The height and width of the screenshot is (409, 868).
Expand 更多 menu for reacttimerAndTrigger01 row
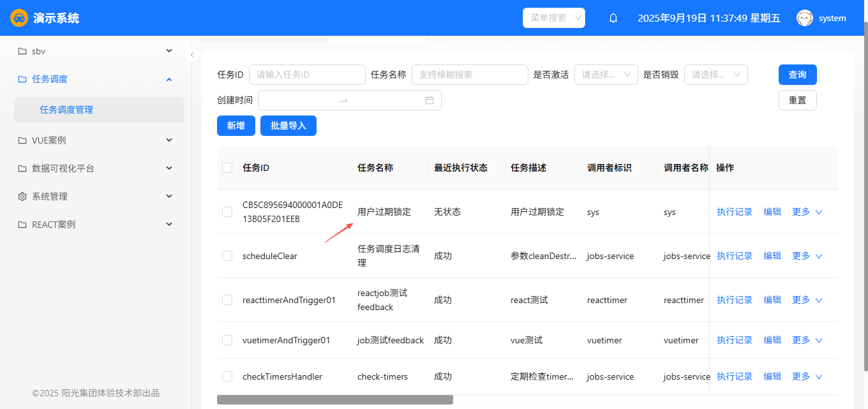(807, 300)
